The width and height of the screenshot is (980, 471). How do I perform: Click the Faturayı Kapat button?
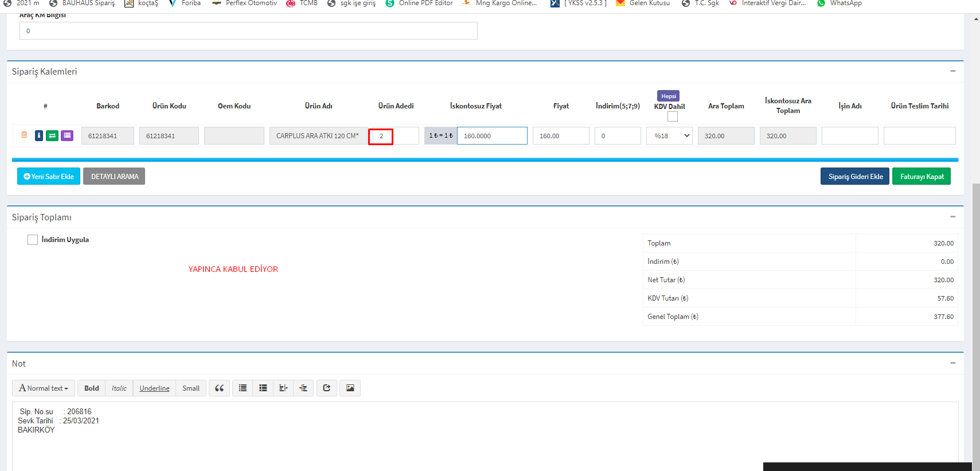click(x=921, y=177)
